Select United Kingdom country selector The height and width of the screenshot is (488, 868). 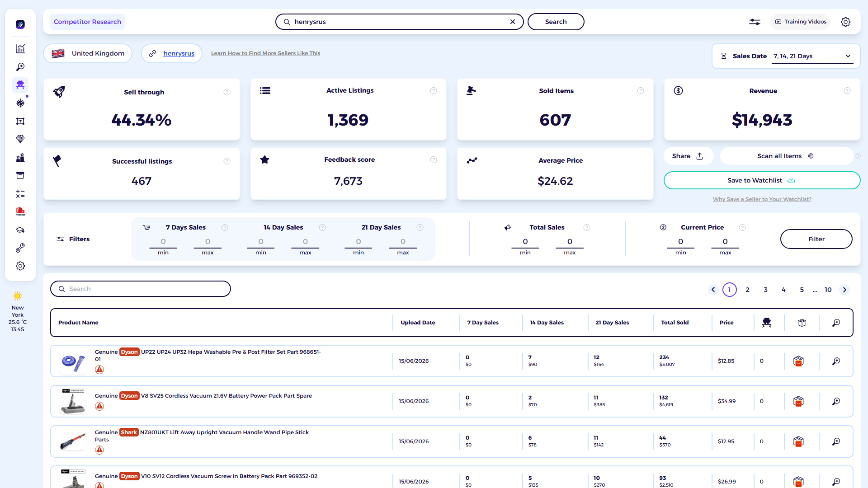[88, 53]
